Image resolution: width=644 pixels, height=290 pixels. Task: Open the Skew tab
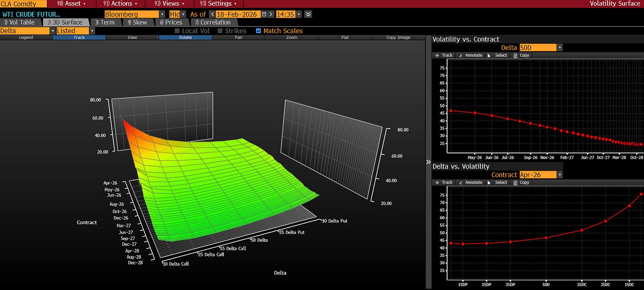pyautogui.click(x=137, y=22)
